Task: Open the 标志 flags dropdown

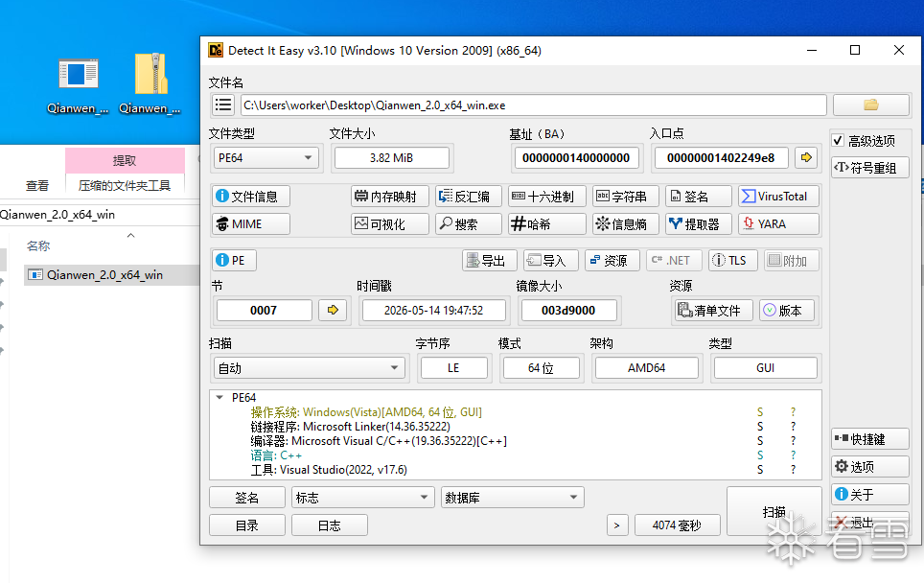Action: (363, 498)
